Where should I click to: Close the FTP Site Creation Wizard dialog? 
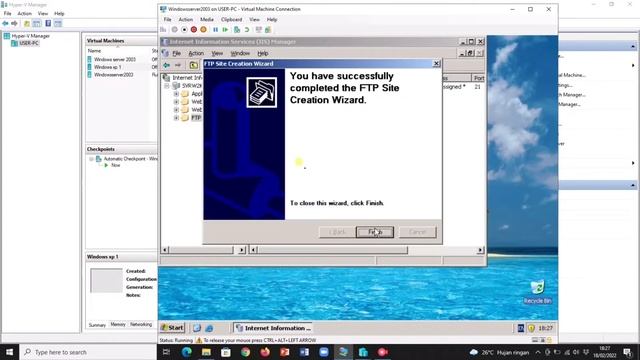coord(436,63)
